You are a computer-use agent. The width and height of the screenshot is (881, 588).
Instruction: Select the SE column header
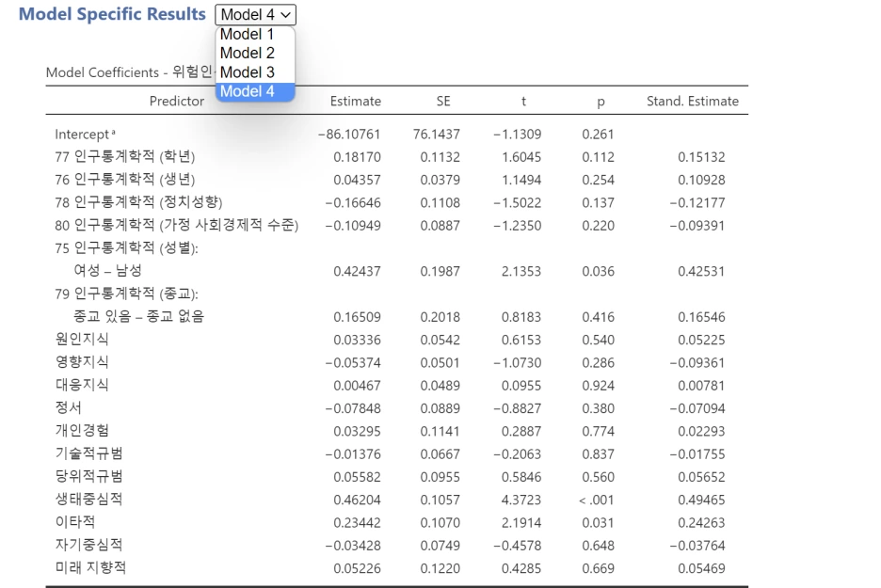click(442, 102)
